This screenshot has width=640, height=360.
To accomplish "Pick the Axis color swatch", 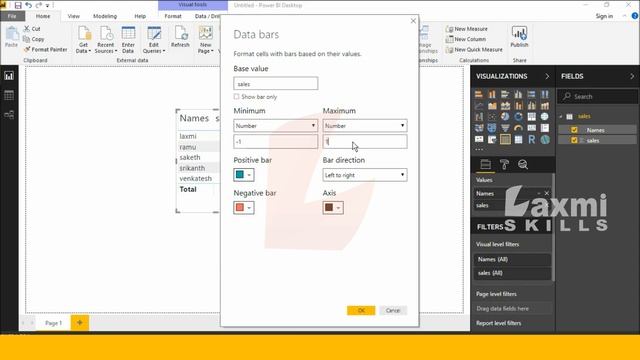I will click(x=333, y=208).
